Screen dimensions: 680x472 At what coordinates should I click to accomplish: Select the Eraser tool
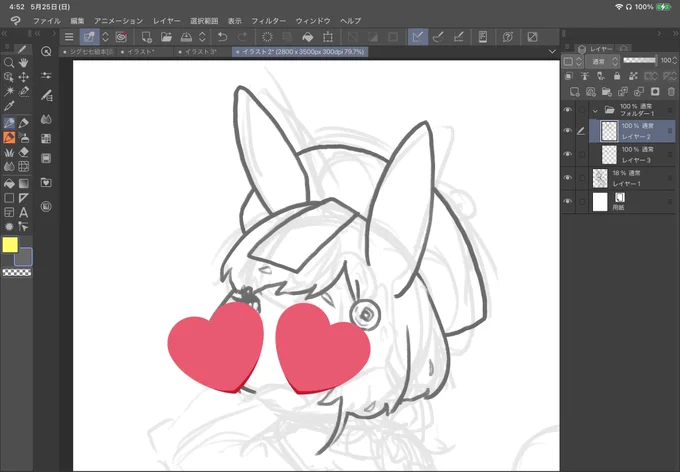(x=23, y=152)
